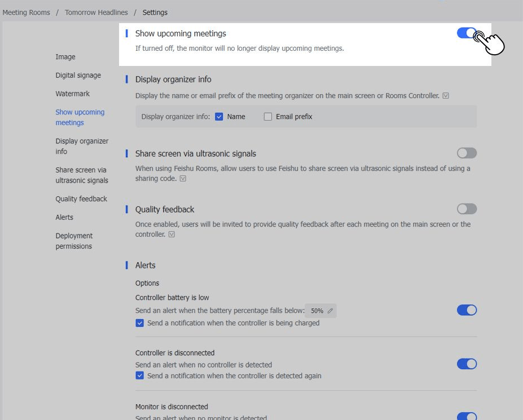Toggle the Monitor is disconnected alert
523x420 pixels.
[466, 416]
